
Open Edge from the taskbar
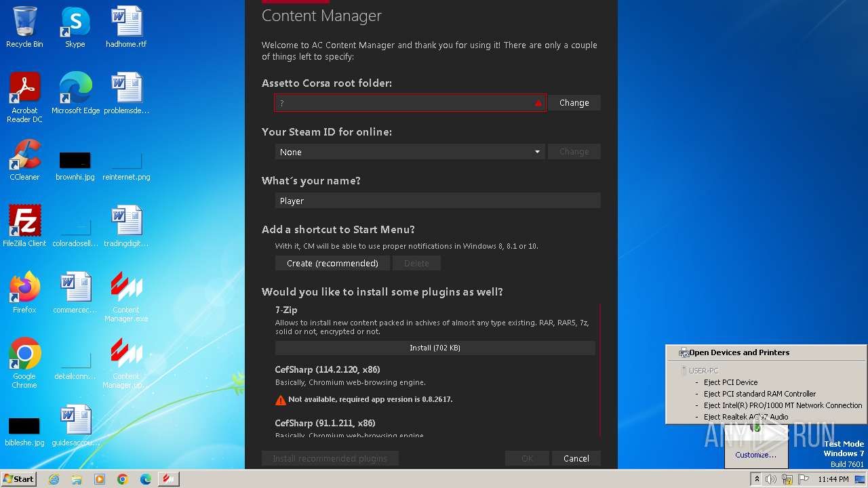pos(146,479)
